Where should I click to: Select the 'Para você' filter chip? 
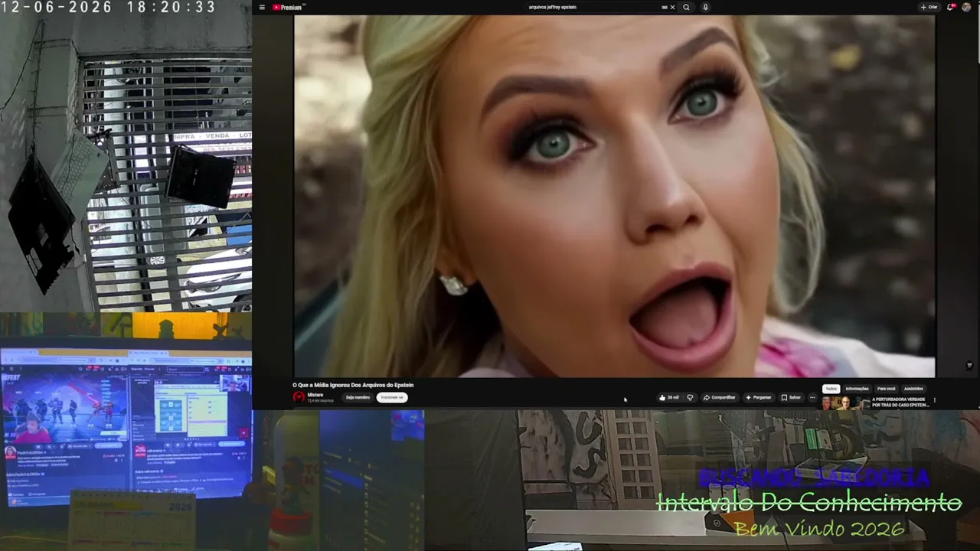[886, 389]
